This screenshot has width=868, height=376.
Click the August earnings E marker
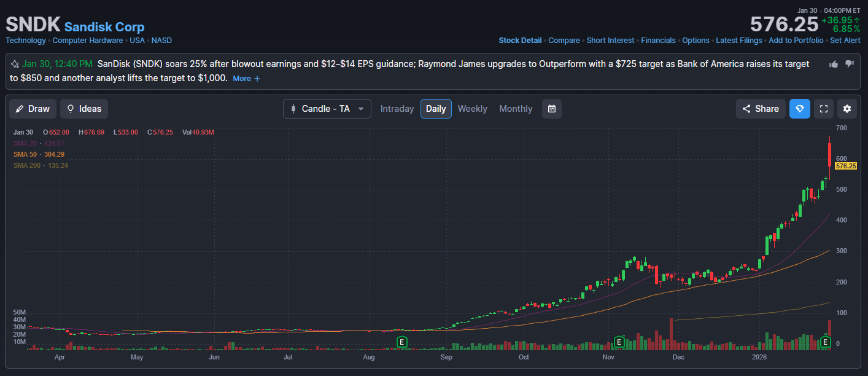click(x=402, y=342)
